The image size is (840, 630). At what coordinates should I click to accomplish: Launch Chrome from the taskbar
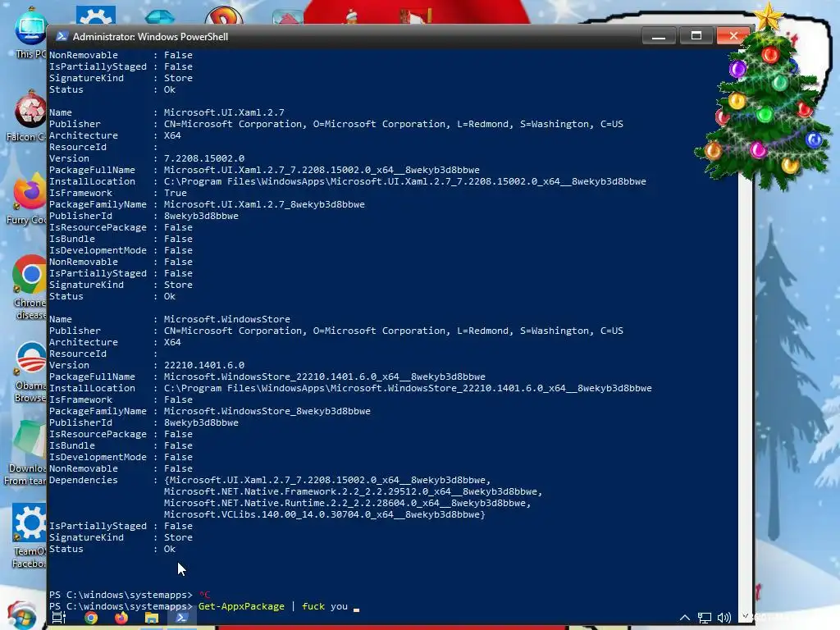(91, 618)
